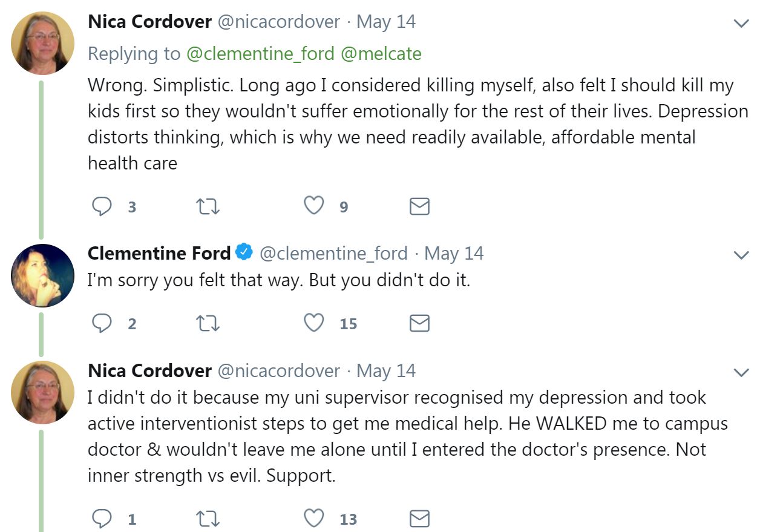Open @melcate mention link
Viewport: 757px width, 532px height.
[381, 54]
